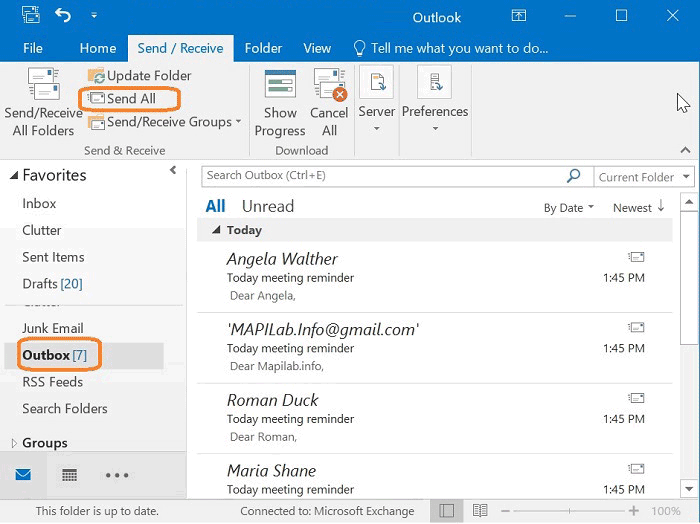Open the View tab
Screen dimensions: 700x524
(x=317, y=48)
